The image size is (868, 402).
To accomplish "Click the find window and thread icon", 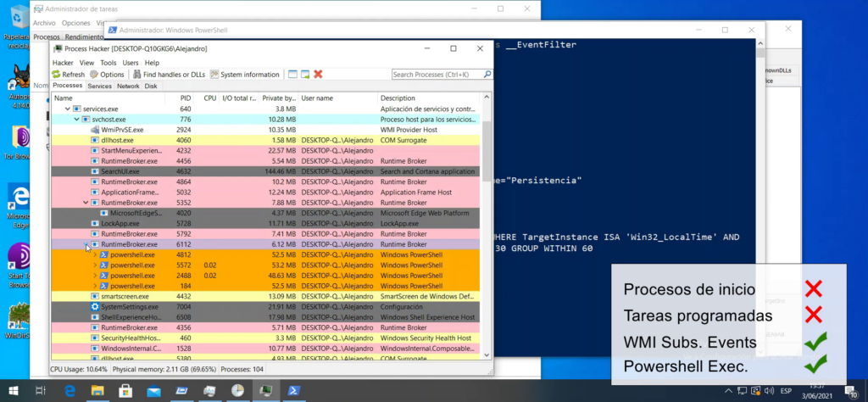I will [x=305, y=74].
